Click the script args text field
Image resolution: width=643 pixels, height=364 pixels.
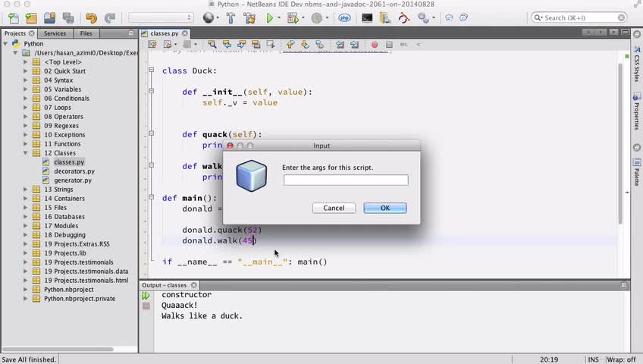pos(346,180)
